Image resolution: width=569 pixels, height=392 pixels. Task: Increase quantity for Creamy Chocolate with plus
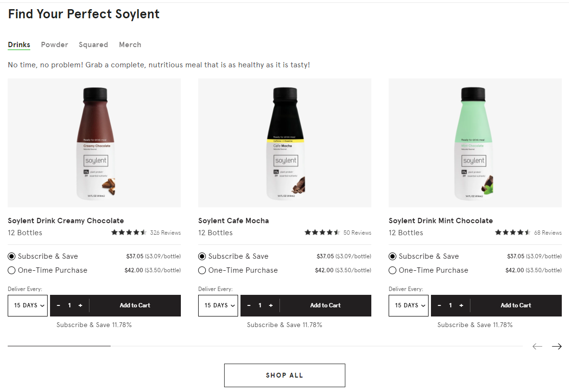(80, 305)
